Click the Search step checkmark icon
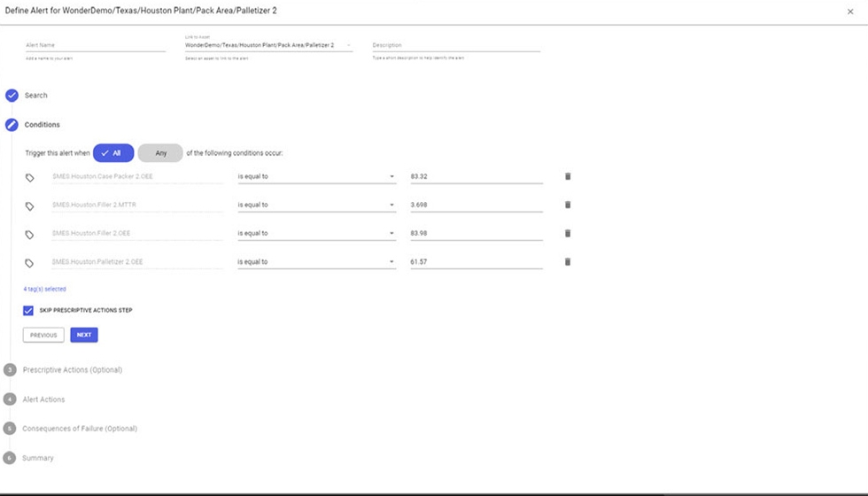Viewport: 868px width, 496px height. pos(12,96)
